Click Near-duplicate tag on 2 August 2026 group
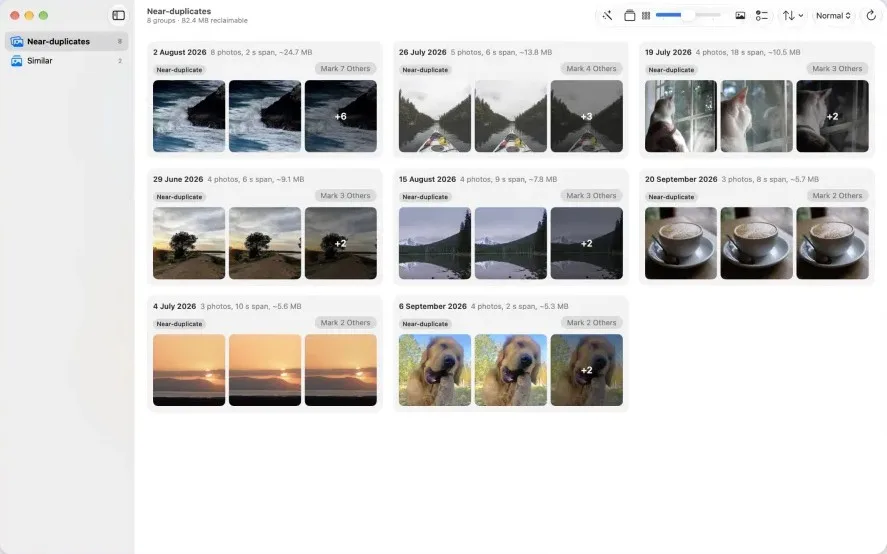The height and width of the screenshot is (554, 887). click(x=179, y=70)
